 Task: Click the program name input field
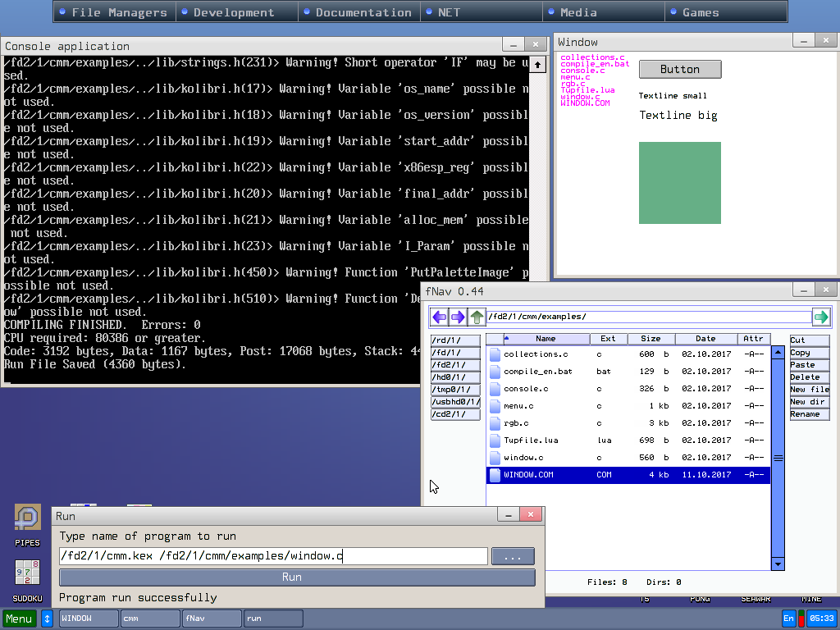coord(273,556)
